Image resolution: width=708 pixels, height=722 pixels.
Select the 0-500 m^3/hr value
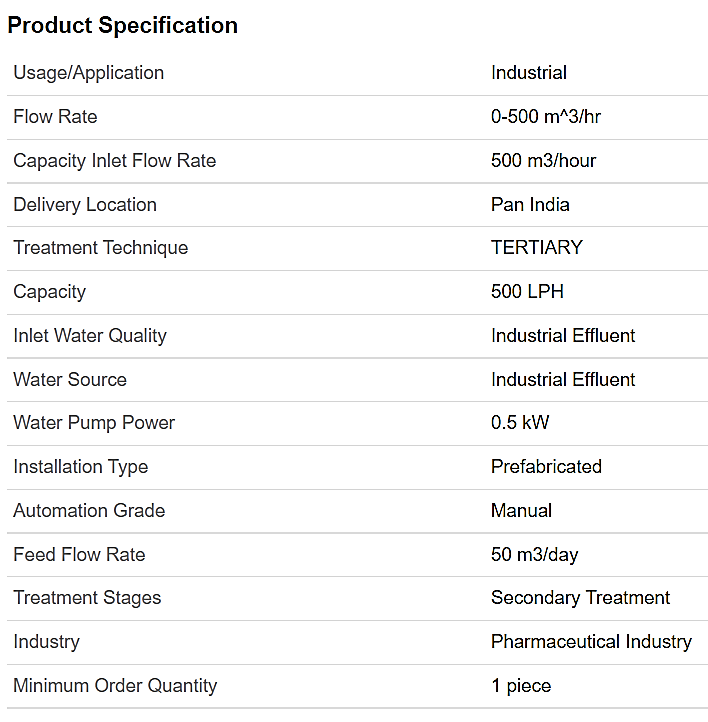click(545, 117)
